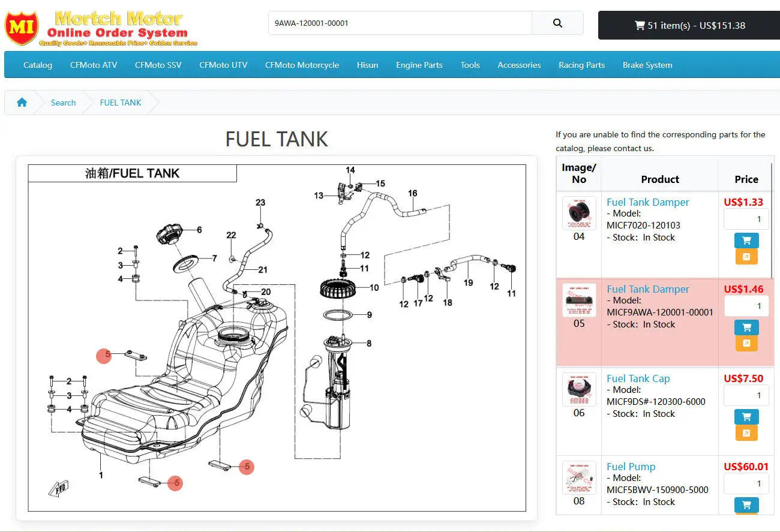Click red marker 5 near upper damper
Viewport: 780px width, 532px height.
click(104, 355)
